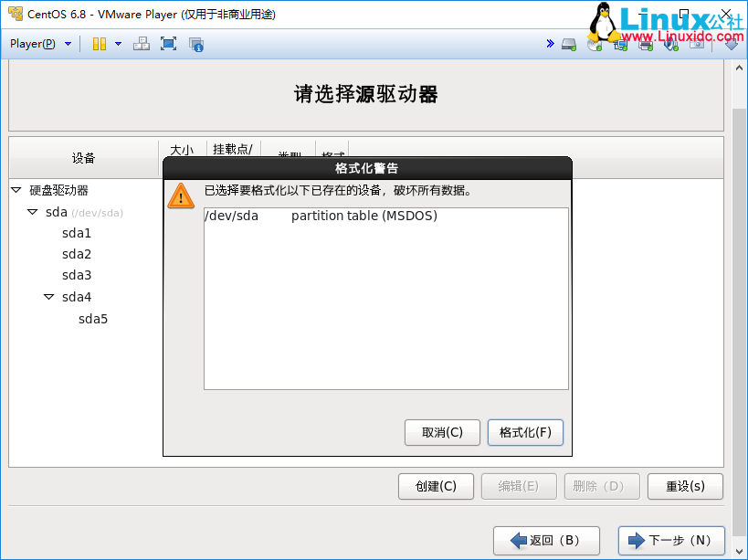The height and width of the screenshot is (560, 748).
Task: Open the suspend button dropdown arrow
Action: [118, 43]
